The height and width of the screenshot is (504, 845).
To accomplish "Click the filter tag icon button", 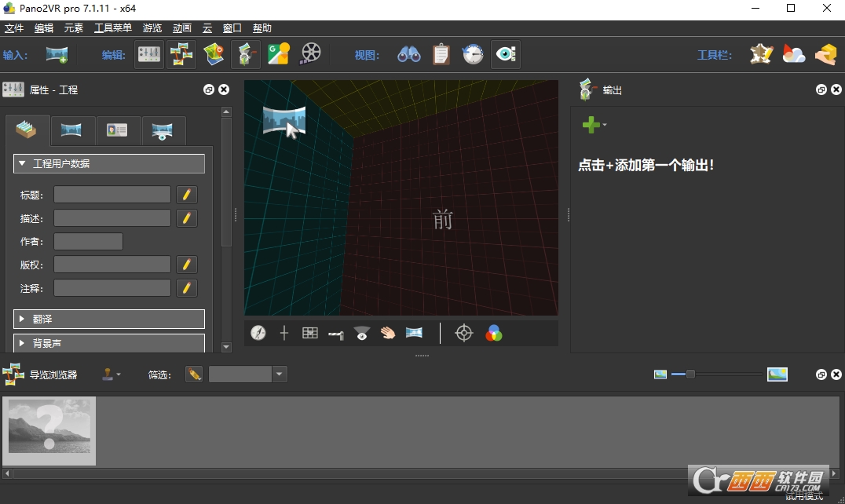I will click(194, 374).
